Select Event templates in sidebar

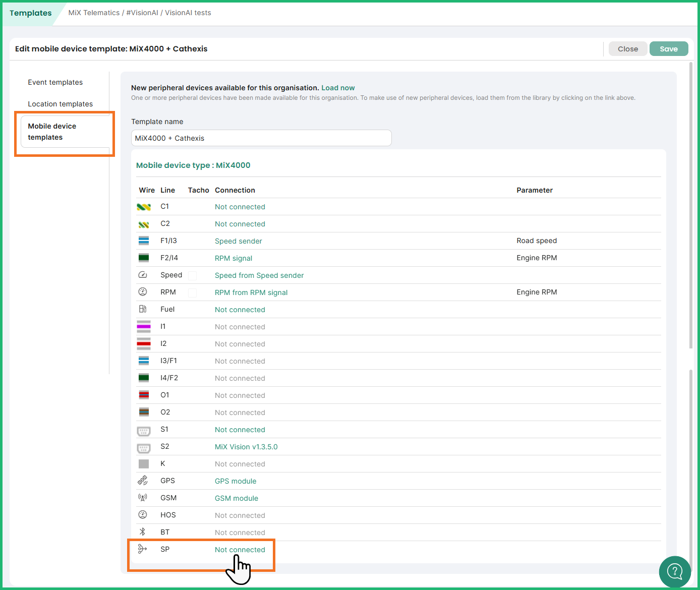(55, 82)
